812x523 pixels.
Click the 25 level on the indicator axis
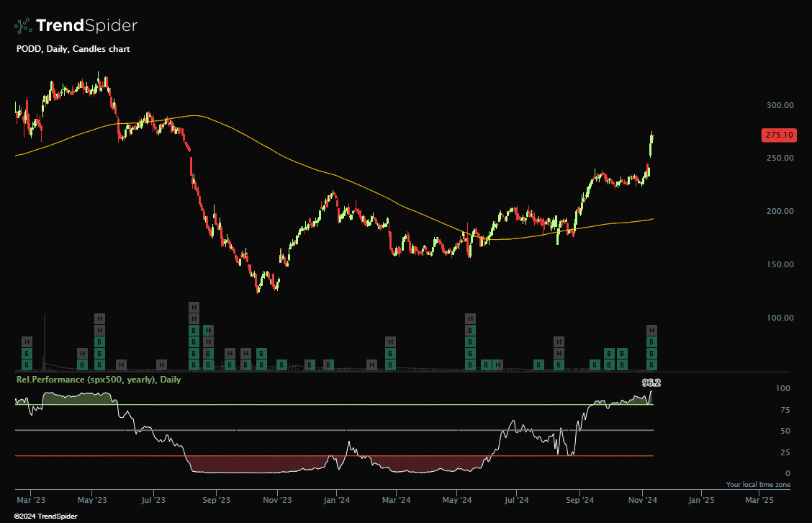[785, 452]
